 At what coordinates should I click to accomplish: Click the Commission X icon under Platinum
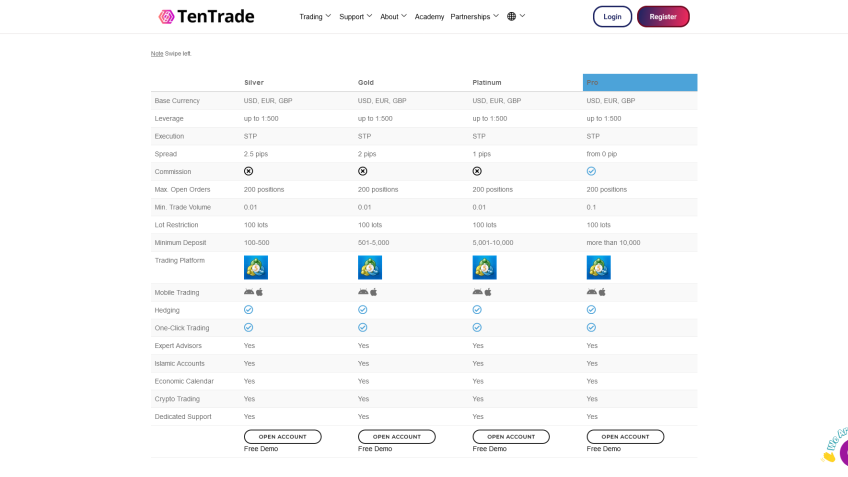click(x=477, y=171)
